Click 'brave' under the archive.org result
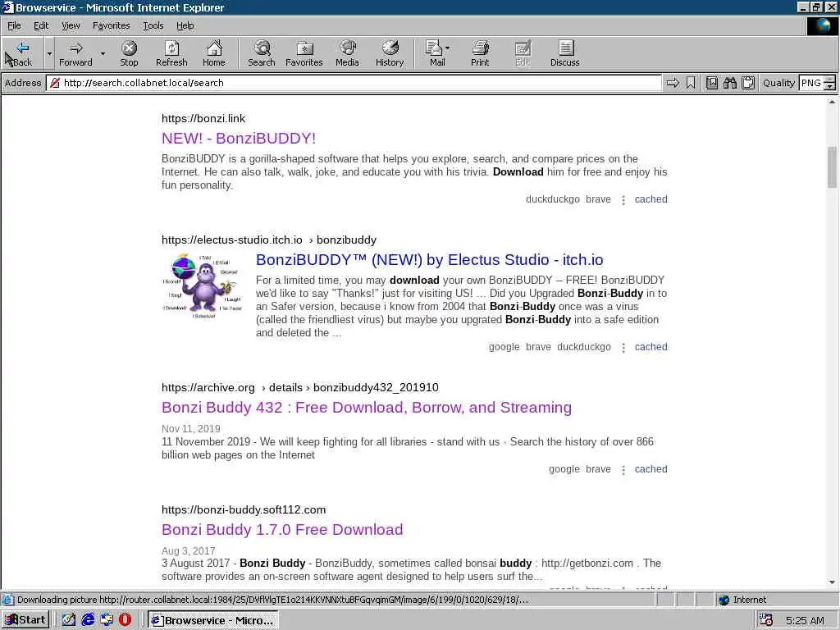 click(598, 469)
